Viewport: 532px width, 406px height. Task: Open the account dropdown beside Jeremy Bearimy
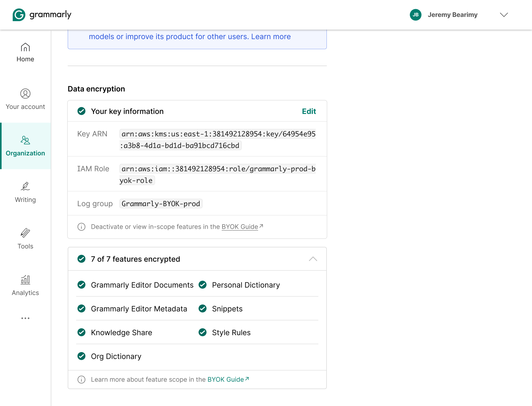coord(504,15)
